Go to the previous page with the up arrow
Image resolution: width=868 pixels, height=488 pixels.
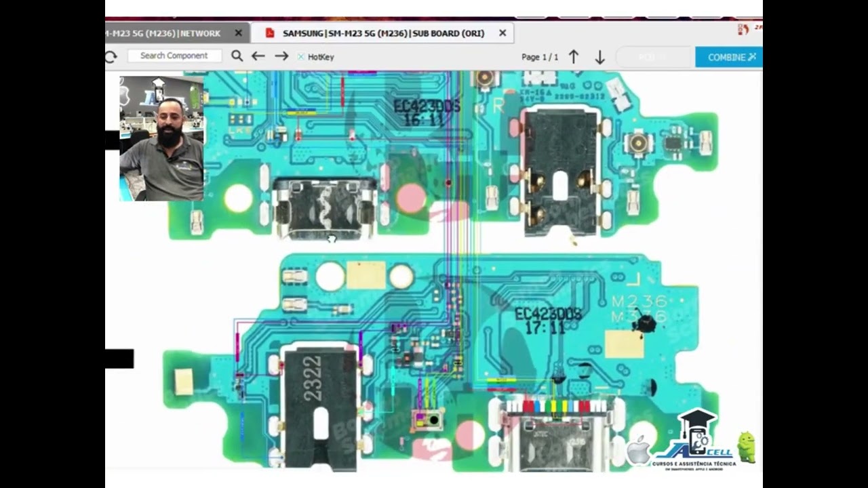point(574,57)
